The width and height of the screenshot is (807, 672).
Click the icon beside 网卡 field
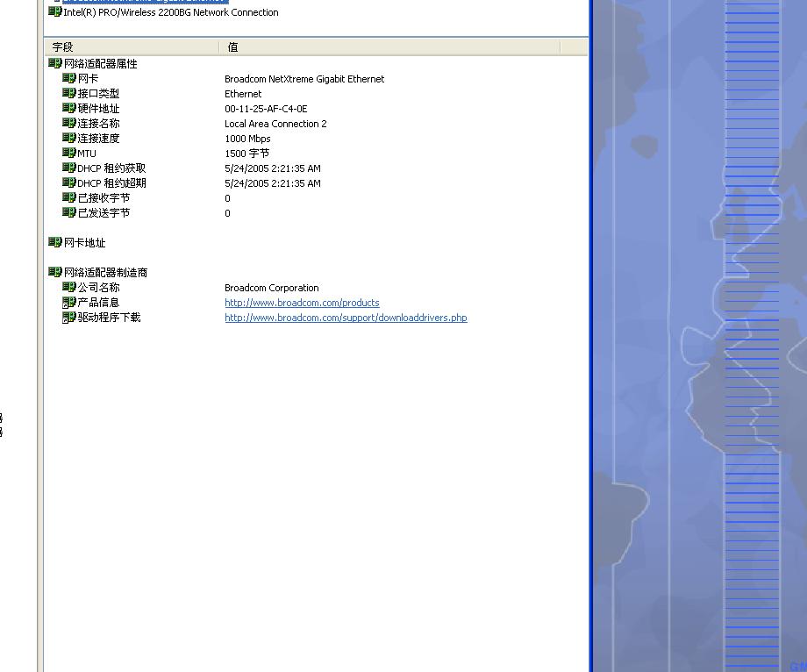click(x=69, y=79)
